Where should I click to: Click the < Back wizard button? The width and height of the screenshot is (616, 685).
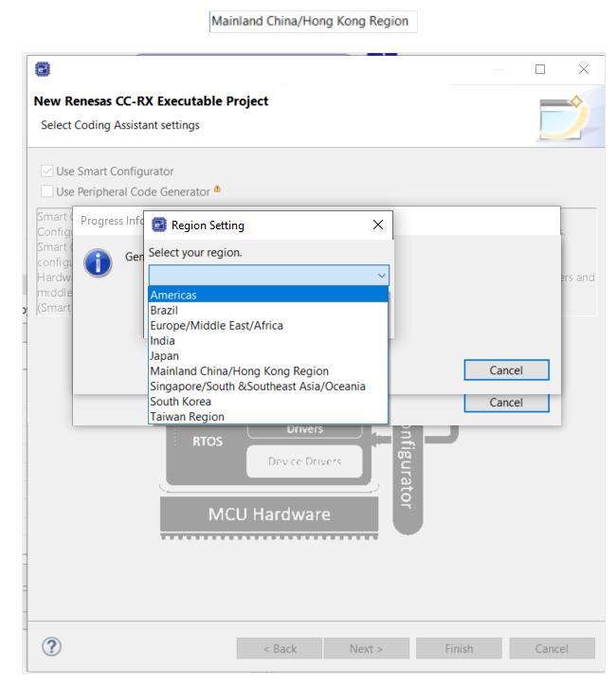coord(280,649)
